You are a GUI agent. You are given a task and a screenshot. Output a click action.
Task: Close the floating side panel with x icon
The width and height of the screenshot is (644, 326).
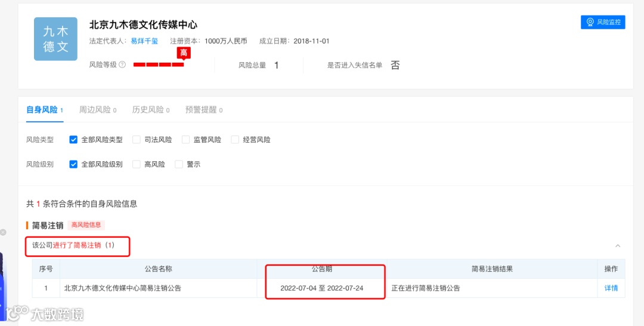3,232
